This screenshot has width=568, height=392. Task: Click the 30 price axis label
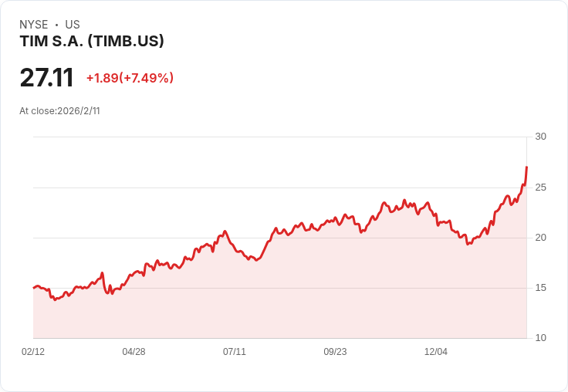pyautogui.click(x=540, y=137)
